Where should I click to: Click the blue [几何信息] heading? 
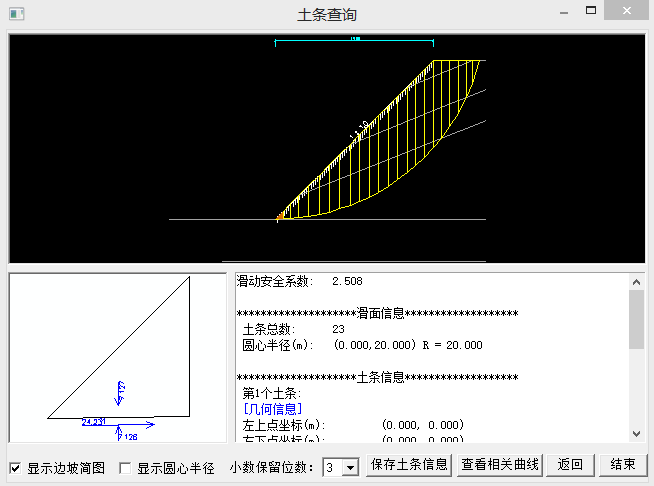[273, 409]
